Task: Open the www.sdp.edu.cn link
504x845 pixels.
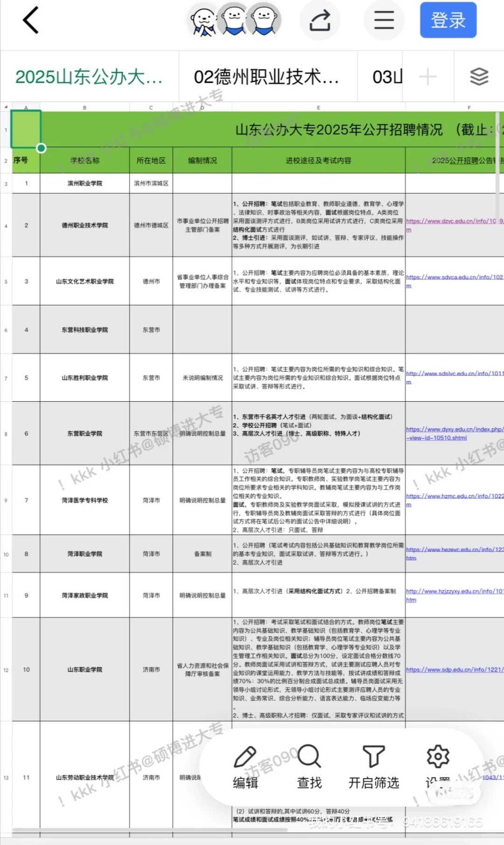Action: coord(455,669)
